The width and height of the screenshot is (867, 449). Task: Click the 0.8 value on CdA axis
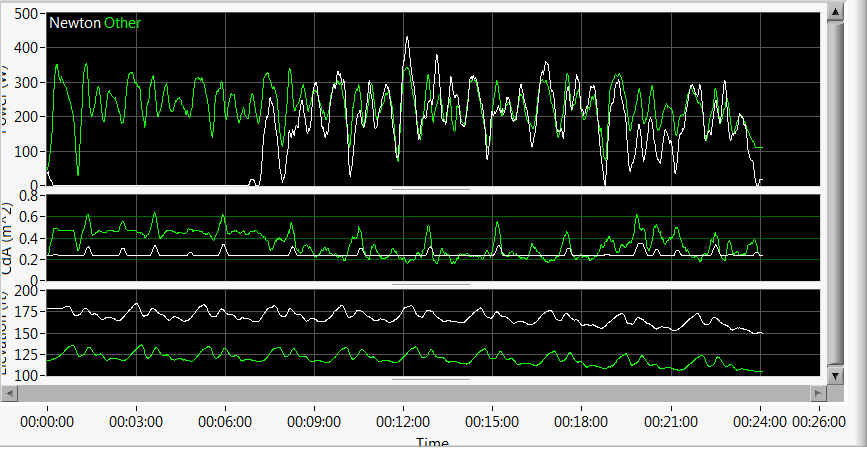(30, 197)
